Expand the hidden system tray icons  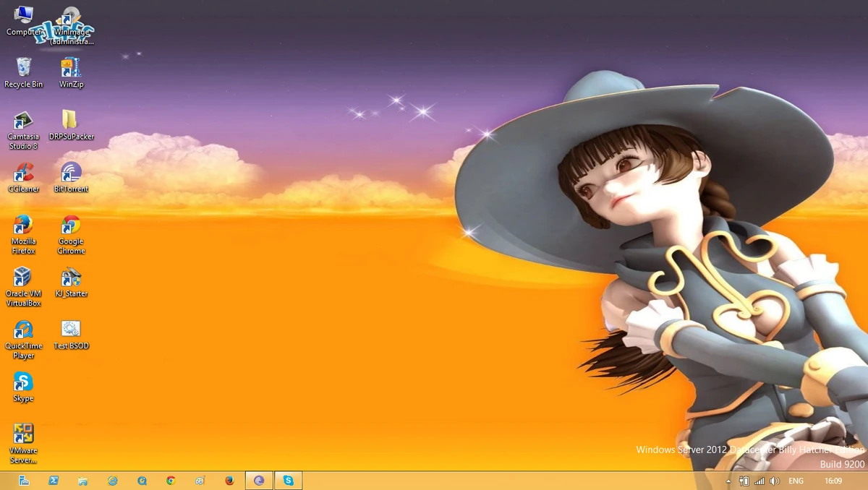tap(728, 480)
